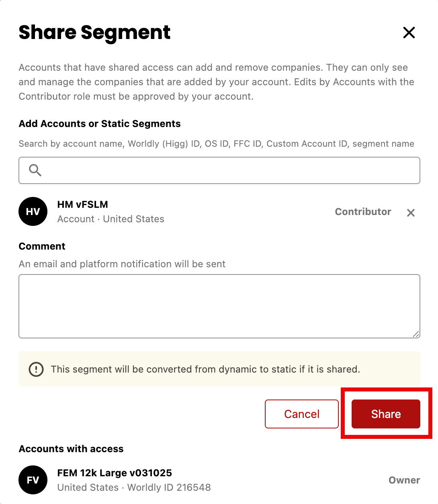Click the dynamic to static warning message
This screenshot has width=438, height=504.
(x=205, y=369)
